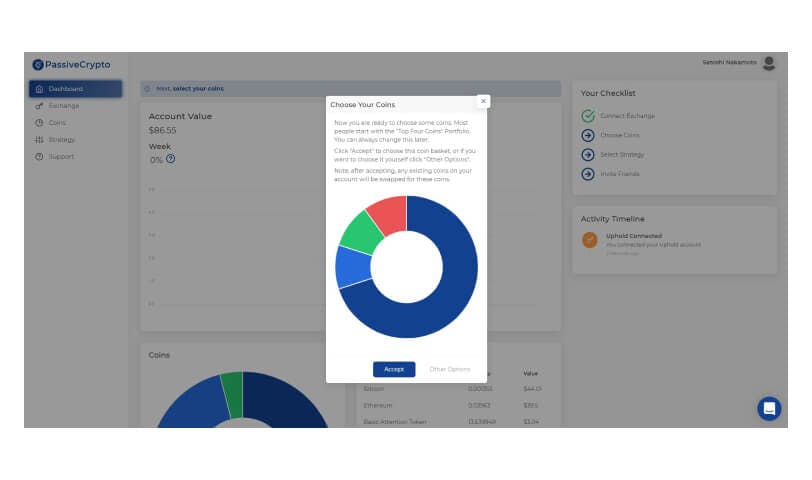Viewport: 812px width, 480px height.
Task: Close the Choose Your Coins dialog
Action: point(483,101)
